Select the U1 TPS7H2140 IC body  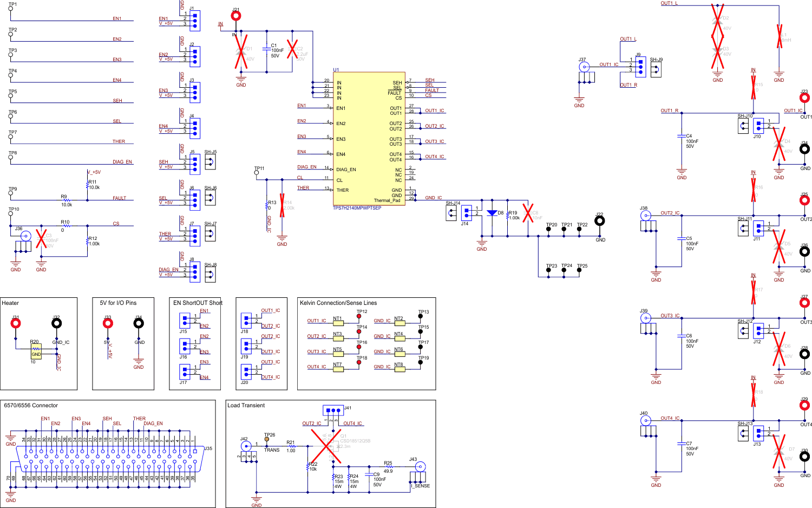(x=369, y=139)
